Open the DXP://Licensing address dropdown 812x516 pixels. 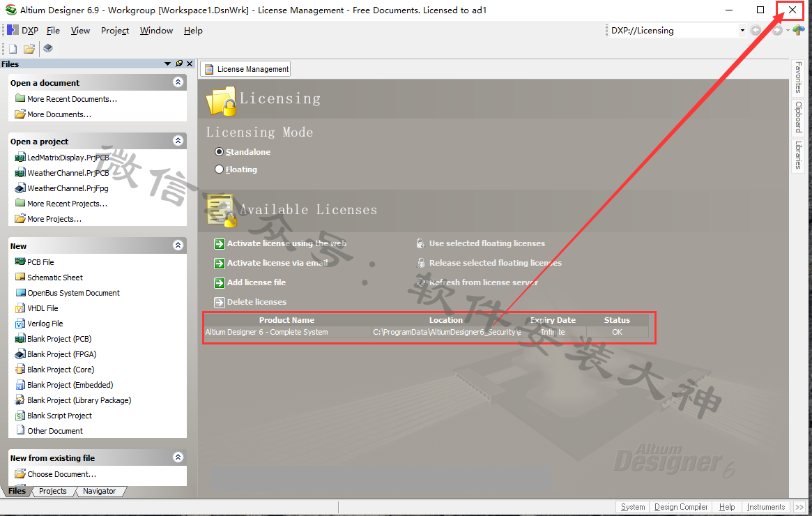point(742,31)
